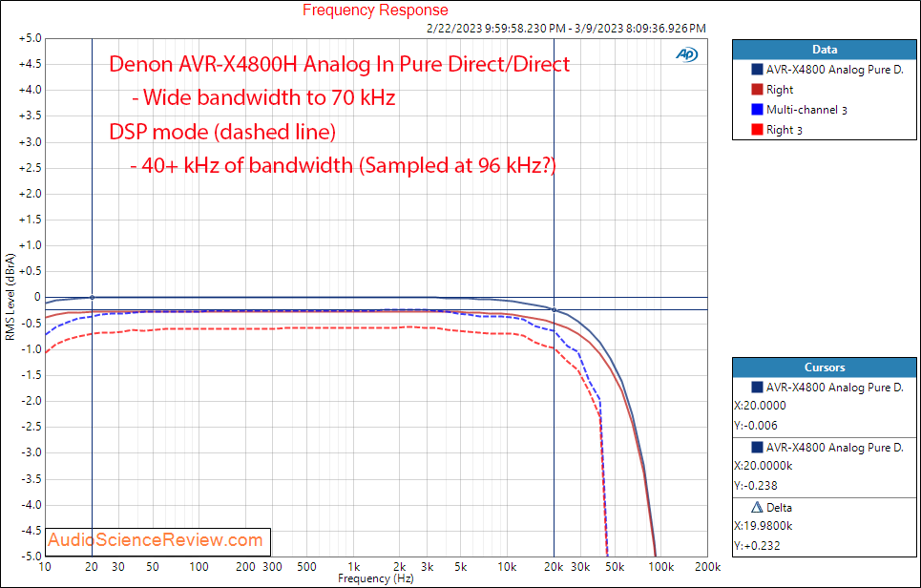Viewport: 921px width, 588px height.
Task: Select the 'Multi-channel 3' legend entry
Action: (x=806, y=109)
